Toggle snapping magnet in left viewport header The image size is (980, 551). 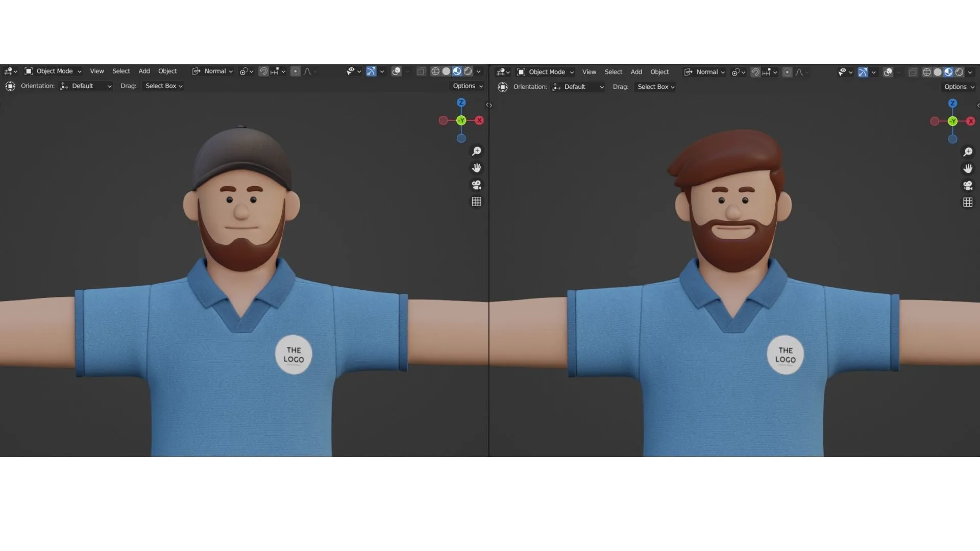click(x=263, y=71)
